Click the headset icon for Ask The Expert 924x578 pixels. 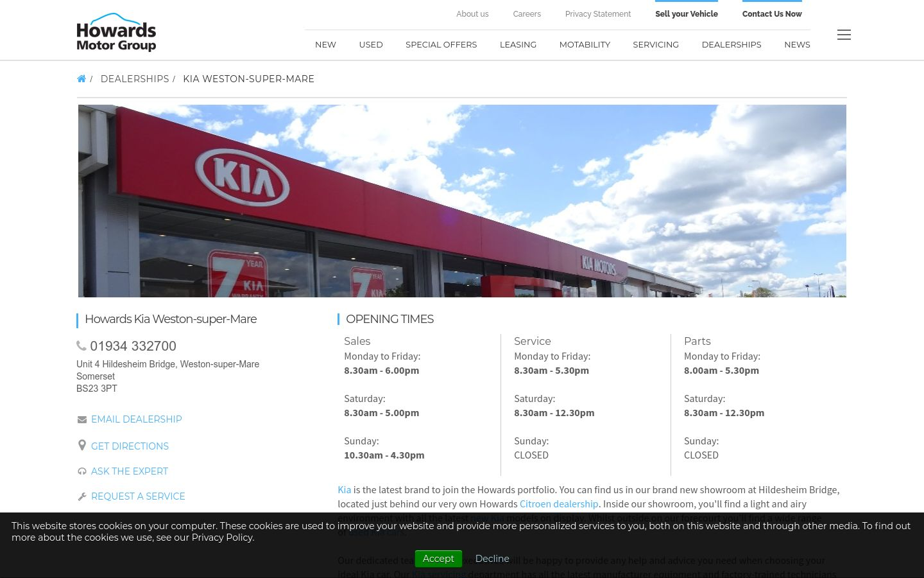(x=81, y=471)
